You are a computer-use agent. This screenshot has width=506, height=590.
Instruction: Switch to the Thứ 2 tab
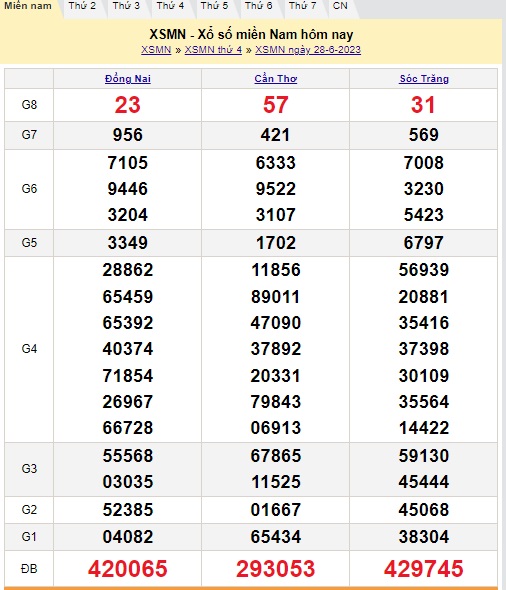pos(82,6)
